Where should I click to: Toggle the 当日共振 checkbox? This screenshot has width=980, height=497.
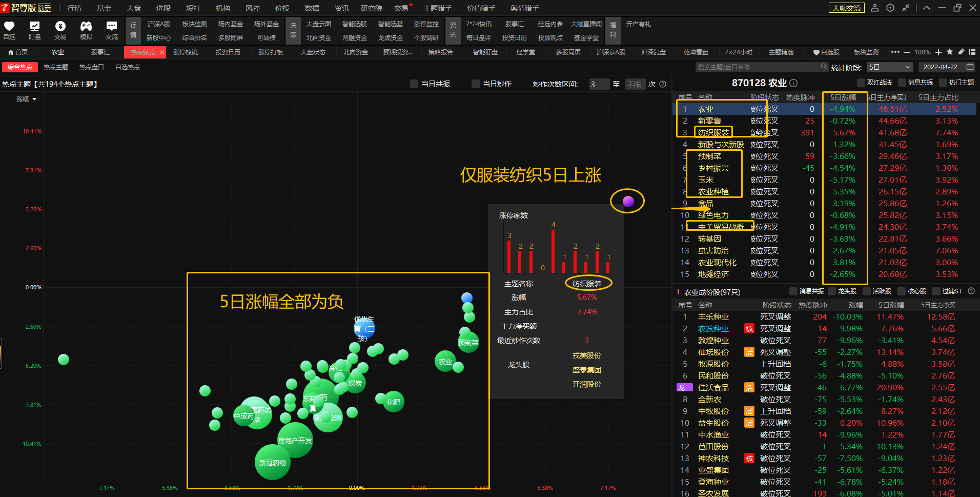[x=414, y=84]
